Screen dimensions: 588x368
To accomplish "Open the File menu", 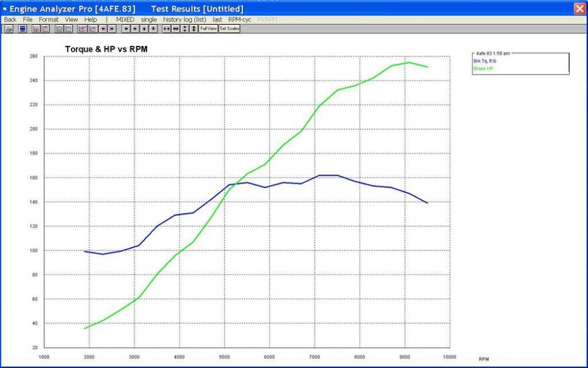I will click(28, 19).
